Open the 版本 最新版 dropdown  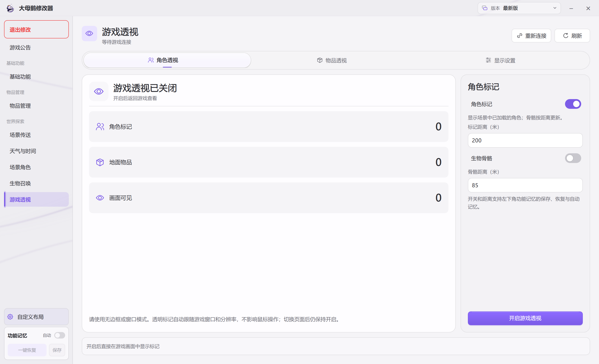519,8
